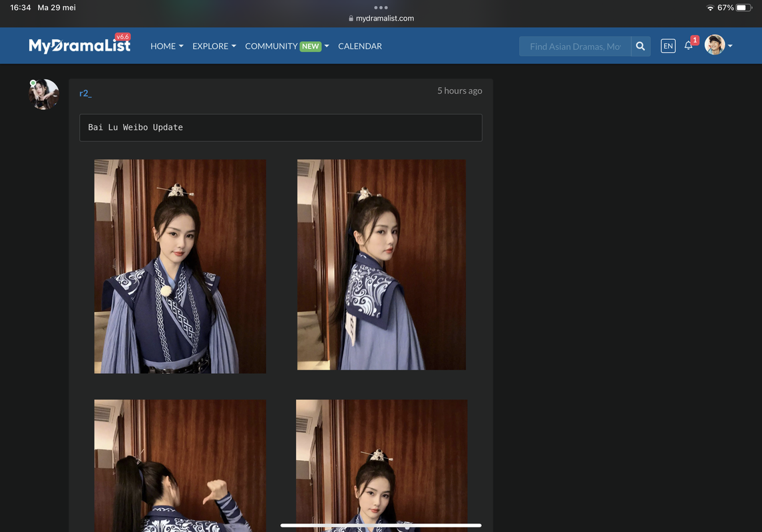Open the COMMUNITY NEW dropdown
Image resolution: width=762 pixels, height=532 pixels.
coord(287,46)
